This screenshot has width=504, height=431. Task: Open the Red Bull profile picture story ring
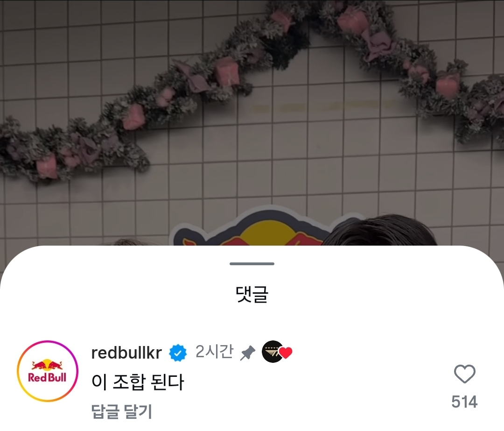[x=48, y=371]
